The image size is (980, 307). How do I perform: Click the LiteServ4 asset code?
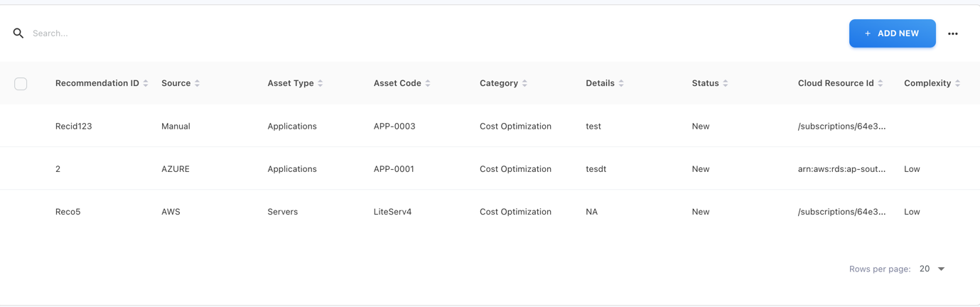[392, 212]
